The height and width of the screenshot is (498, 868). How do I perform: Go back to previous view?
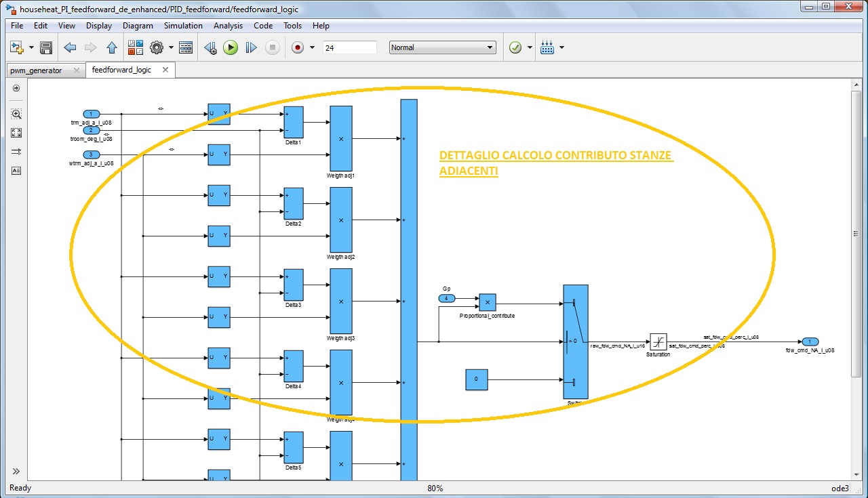tap(69, 47)
